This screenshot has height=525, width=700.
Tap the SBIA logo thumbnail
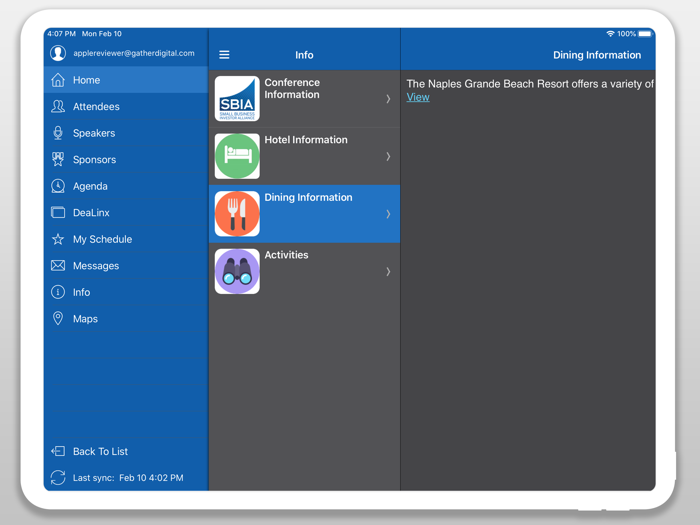pos(237,99)
